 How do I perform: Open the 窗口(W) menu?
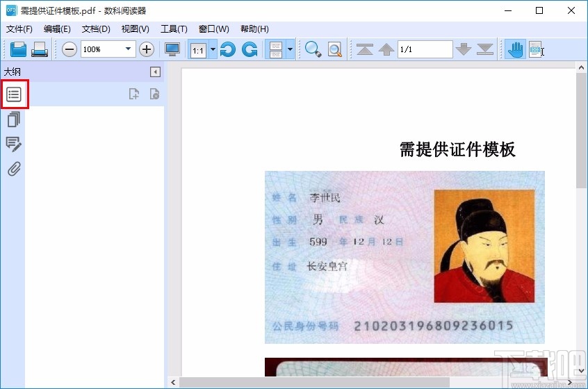(214, 29)
